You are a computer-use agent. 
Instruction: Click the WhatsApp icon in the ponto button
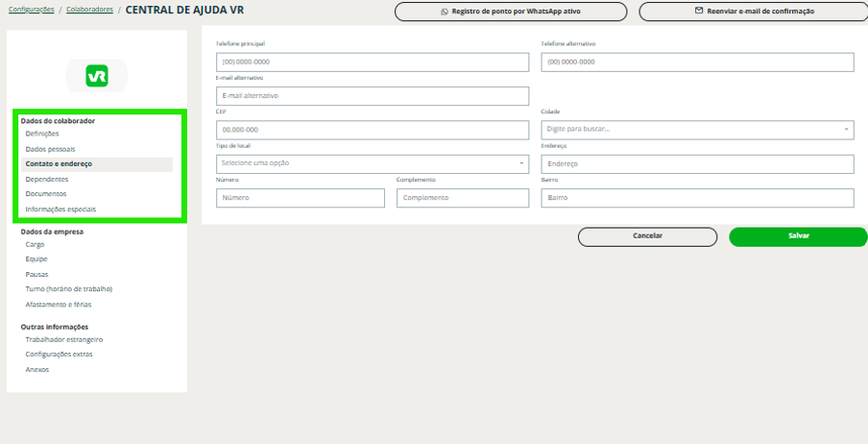pos(445,12)
